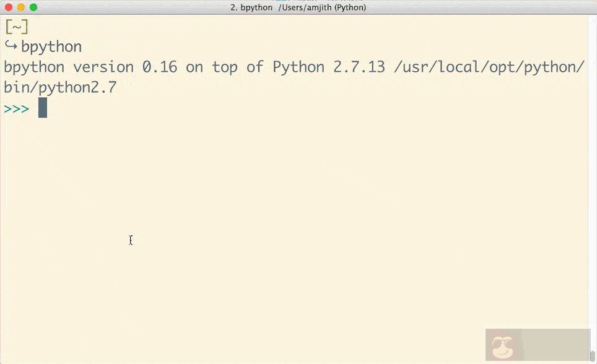This screenshot has width=597, height=364.
Task: Maximize the window with the green button
Action: tap(33, 7)
